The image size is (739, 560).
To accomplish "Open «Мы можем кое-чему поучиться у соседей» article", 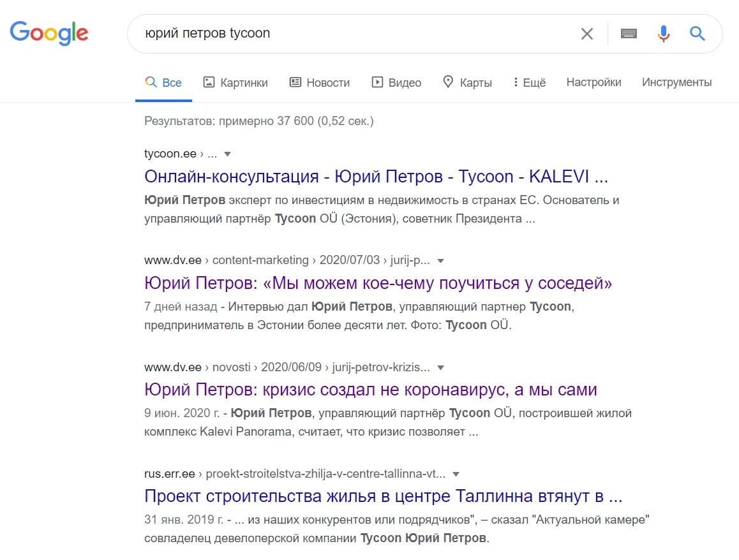I will [x=378, y=283].
